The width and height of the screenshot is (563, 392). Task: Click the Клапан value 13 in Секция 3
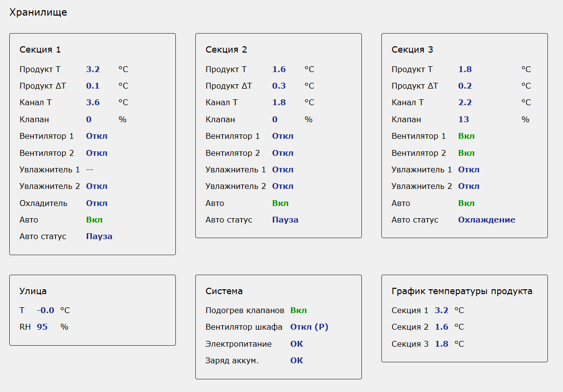pyautogui.click(x=464, y=119)
